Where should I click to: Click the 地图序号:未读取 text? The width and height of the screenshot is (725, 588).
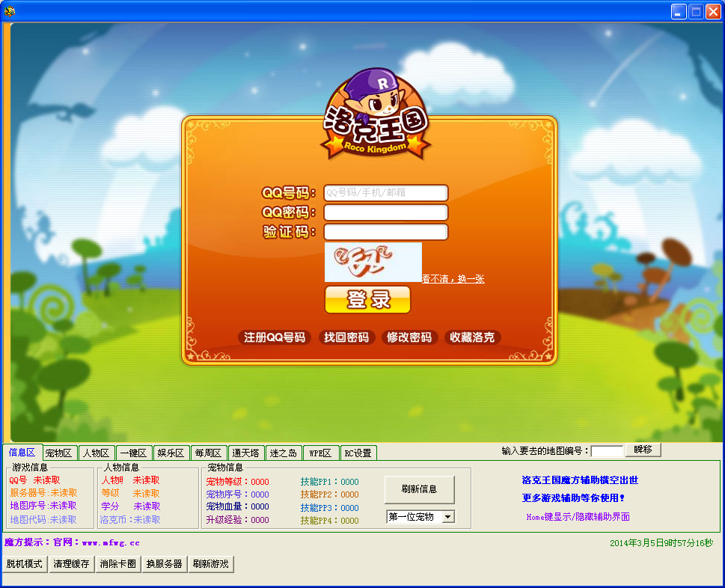coord(43,506)
